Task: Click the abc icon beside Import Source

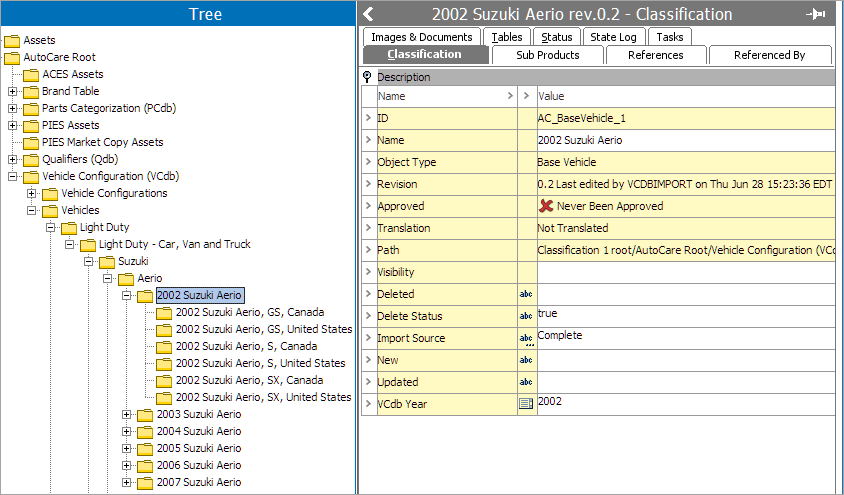Action: click(526, 338)
